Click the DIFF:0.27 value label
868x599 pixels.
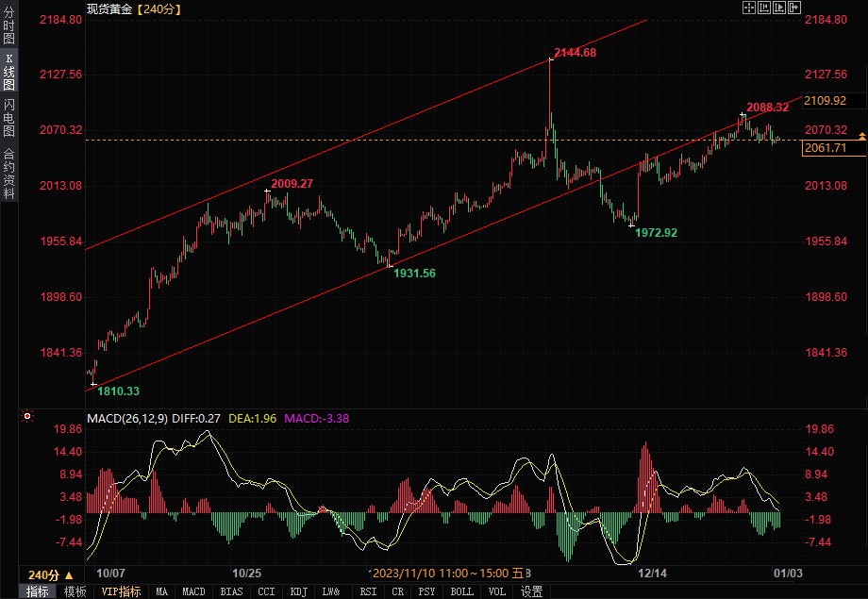coord(196,419)
